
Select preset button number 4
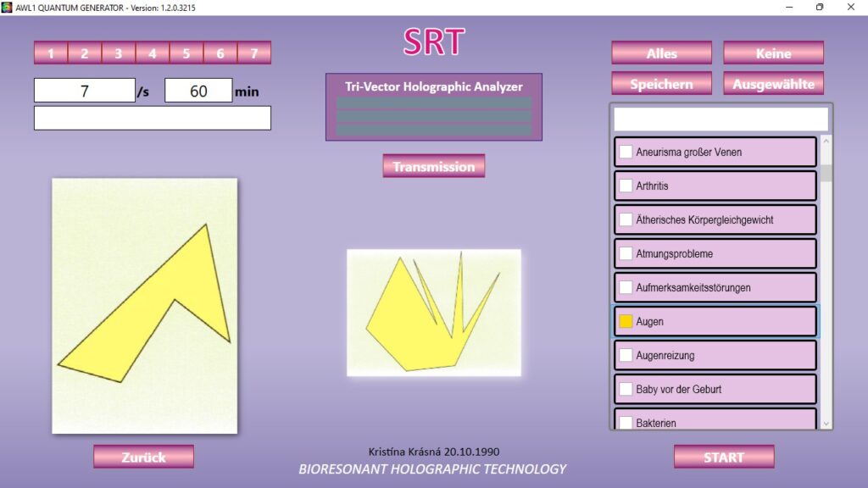[153, 53]
